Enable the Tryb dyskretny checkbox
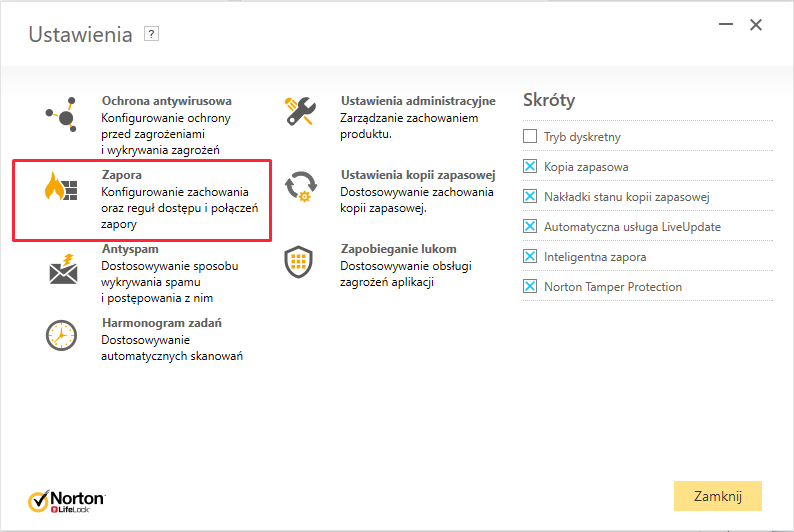Viewport: 794px width, 532px height. [530, 136]
